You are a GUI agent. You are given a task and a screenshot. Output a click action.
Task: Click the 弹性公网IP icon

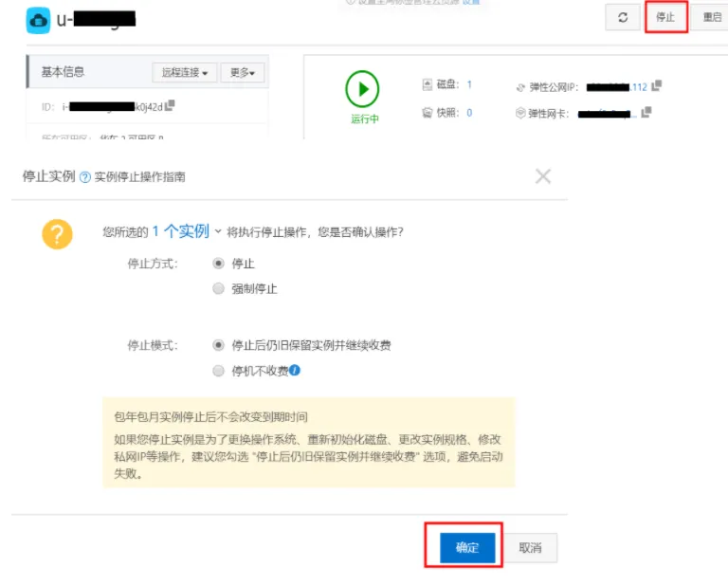(520, 87)
